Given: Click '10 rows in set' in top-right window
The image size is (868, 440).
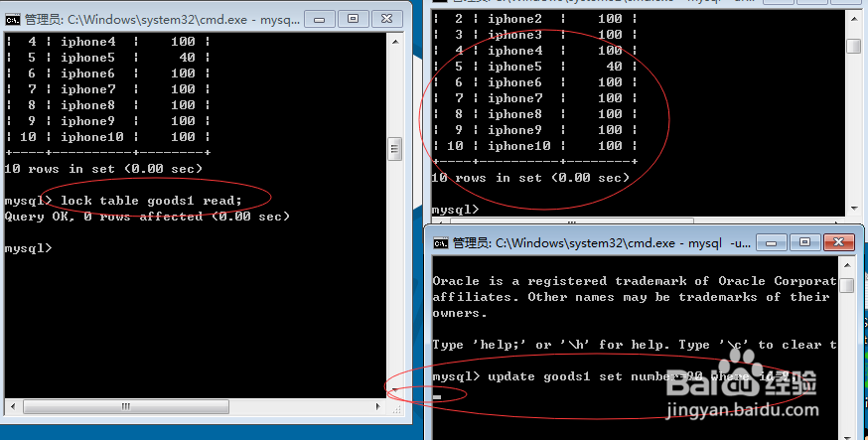Looking at the screenshot, I should pos(530,178).
